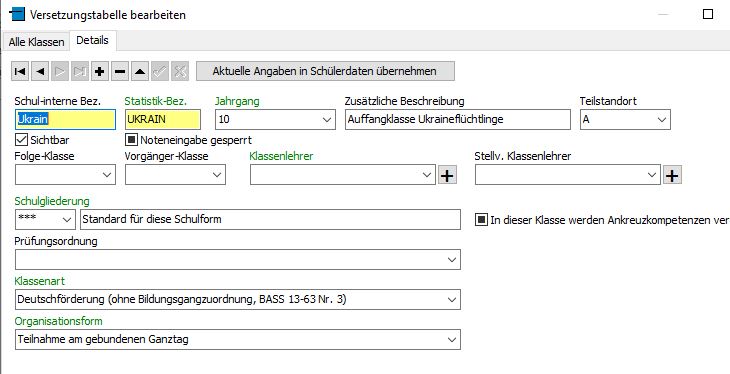Toggle Noteneingabe gesperrt checkbox
This screenshot has height=374, width=730.
[x=132, y=140]
